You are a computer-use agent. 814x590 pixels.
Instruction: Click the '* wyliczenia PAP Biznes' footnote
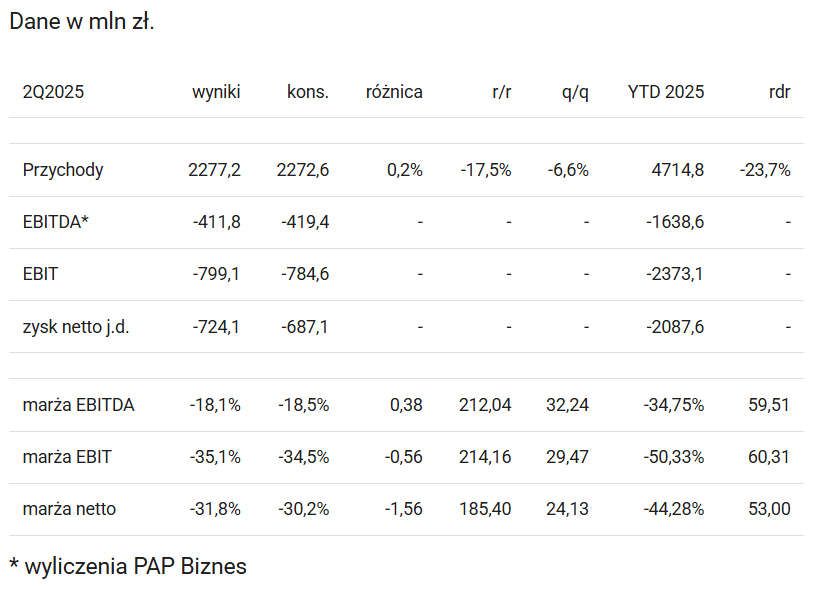[x=128, y=566]
